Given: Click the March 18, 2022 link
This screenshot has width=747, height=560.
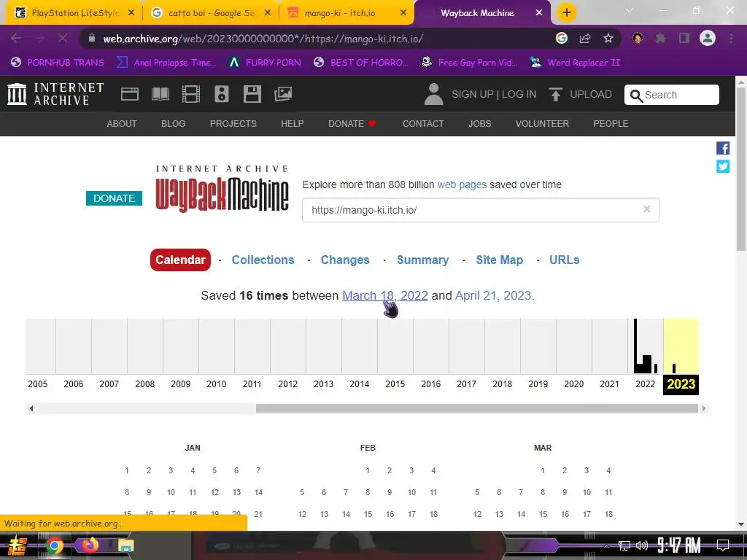Looking at the screenshot, I should 385,296.
